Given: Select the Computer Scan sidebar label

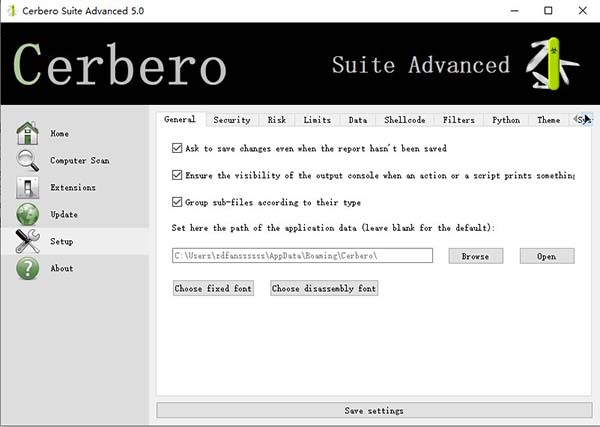Looking at the screenshot, I should coord(80,160).
